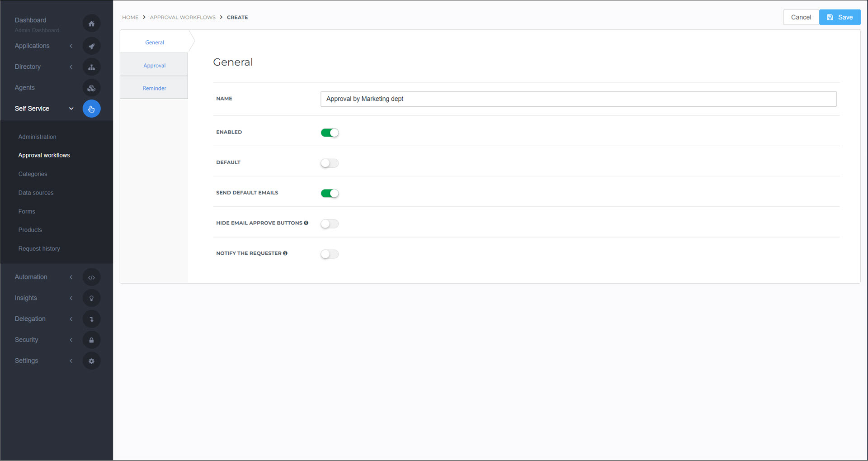Expand the Insights menu chevron

tap(71, 298)
